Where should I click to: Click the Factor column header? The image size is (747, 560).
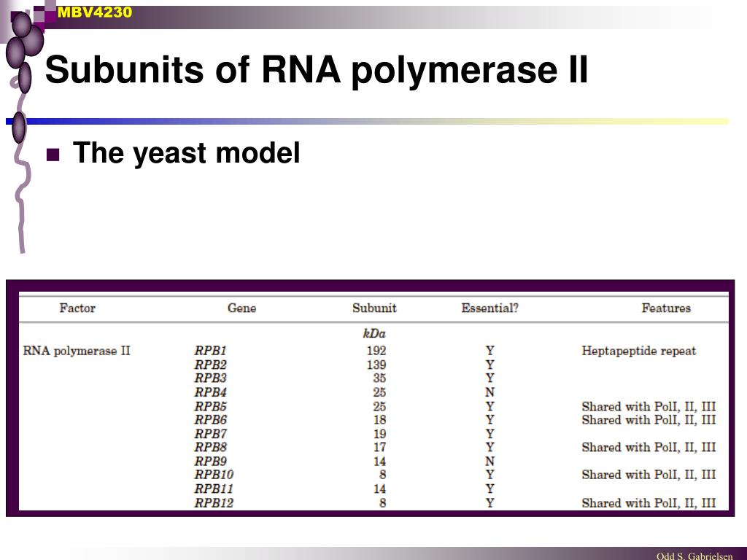coord(77,308)
